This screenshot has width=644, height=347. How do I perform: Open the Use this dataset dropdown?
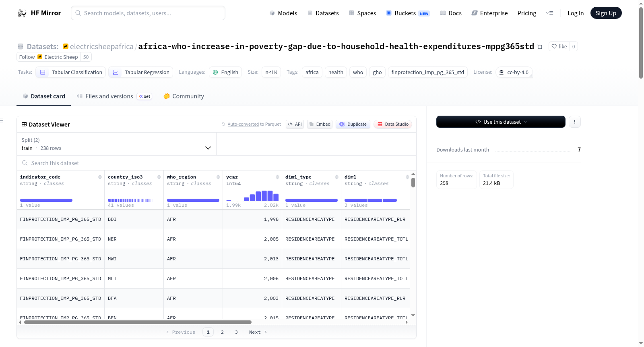pyautogui.click(x=501, y=122)
